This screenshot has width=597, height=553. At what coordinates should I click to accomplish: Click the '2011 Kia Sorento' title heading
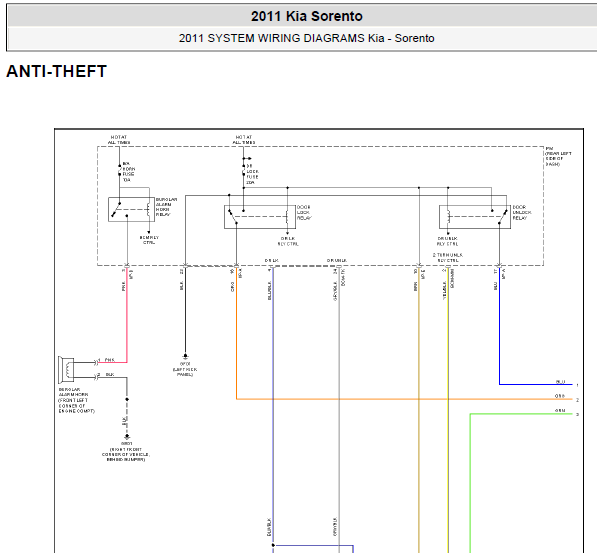[306, 16]
